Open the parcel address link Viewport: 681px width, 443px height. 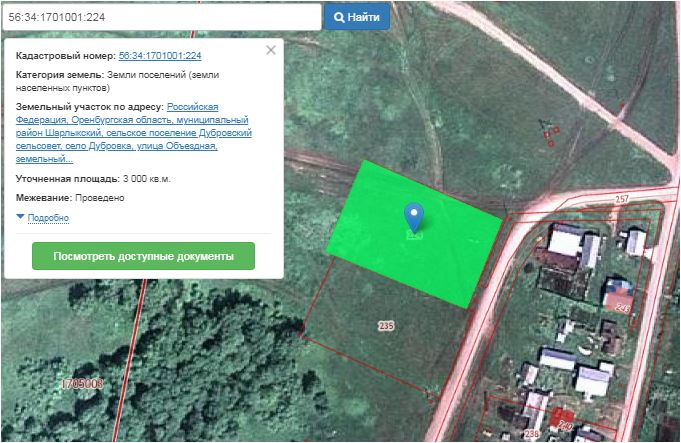pyautogui.click(x=133, y=132)
